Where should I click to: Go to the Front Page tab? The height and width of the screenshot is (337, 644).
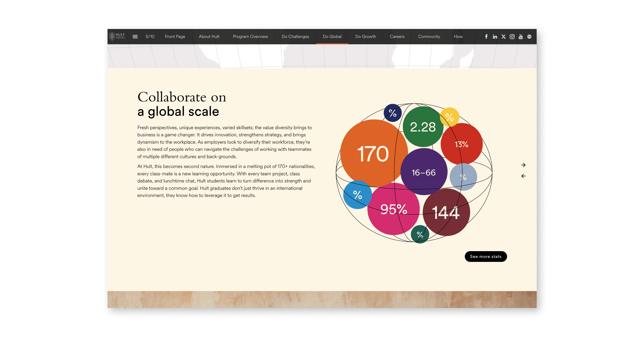tap(175, 36)
